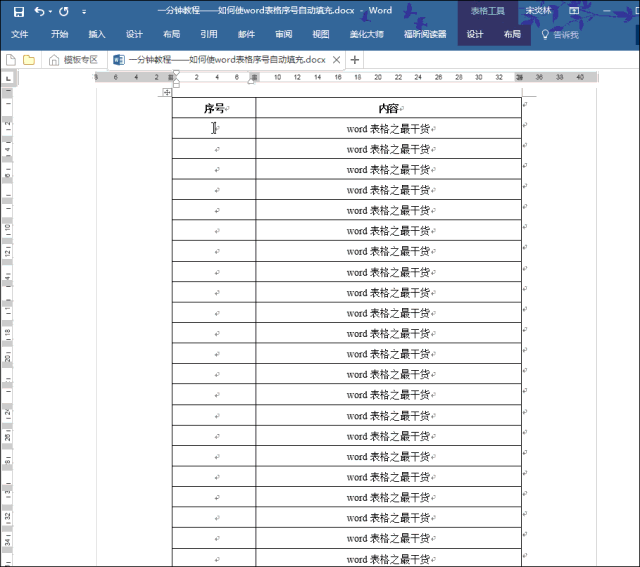
Task: Open Table Tools 设计 tab
Action: coord(475,34)
